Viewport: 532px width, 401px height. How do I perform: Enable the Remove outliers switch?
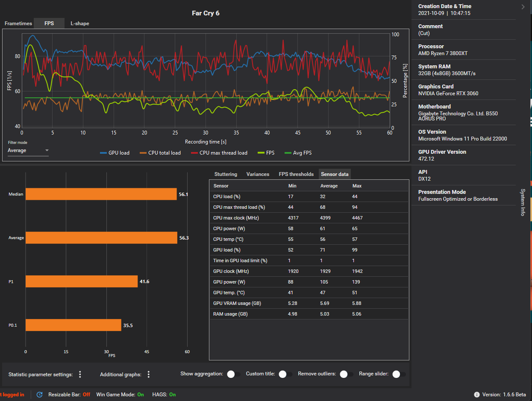pos(346,374)
